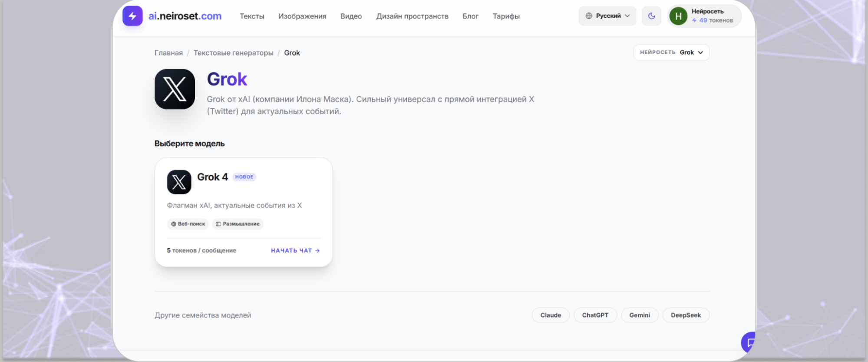The width and height of the screenshot is (868, 362).
Task: Click the Другие семейства моделей label
Action: (203, 315)
